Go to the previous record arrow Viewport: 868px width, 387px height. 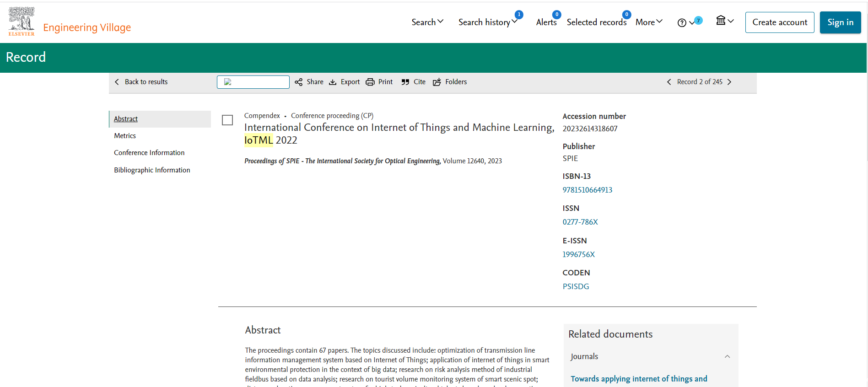click(669, 82)
